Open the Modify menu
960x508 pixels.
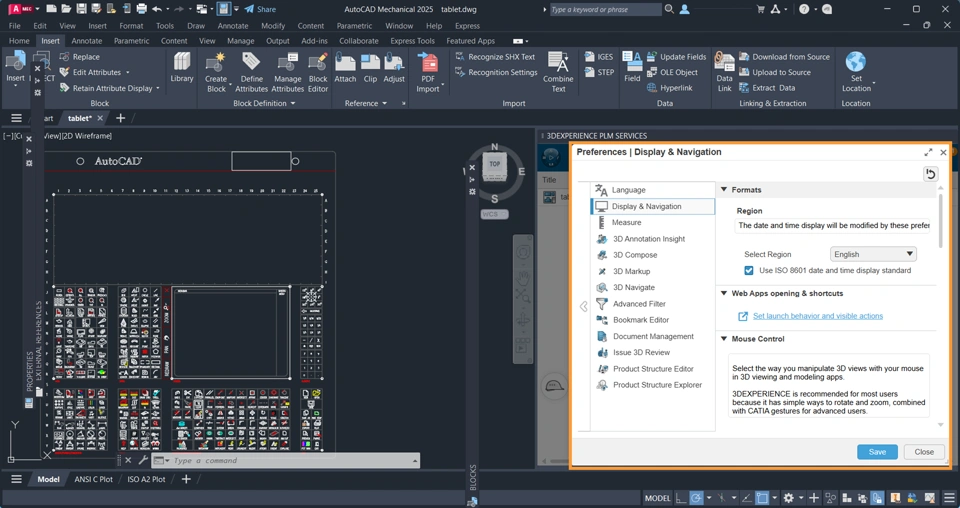coord(273,26)
